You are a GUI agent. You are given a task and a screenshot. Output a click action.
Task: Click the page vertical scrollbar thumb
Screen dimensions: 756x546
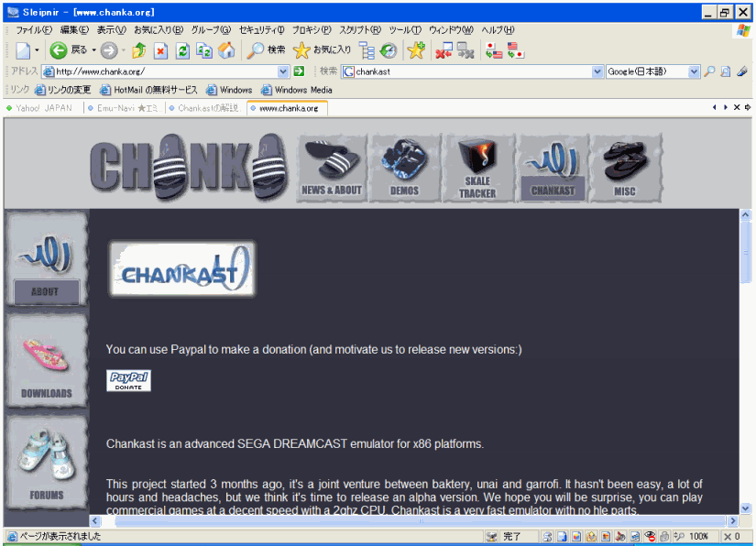coord(745,252)
